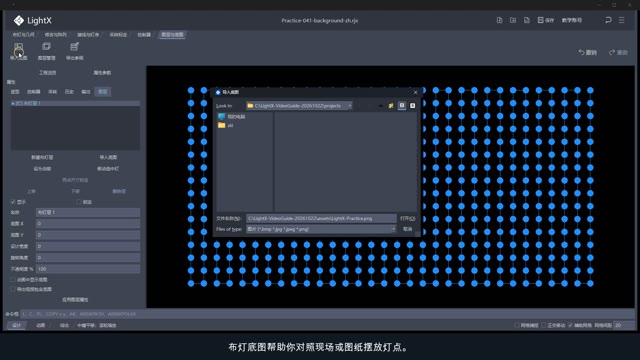
Task: Click the parent directory up arrow in dialog
Action: pos(380,106)
